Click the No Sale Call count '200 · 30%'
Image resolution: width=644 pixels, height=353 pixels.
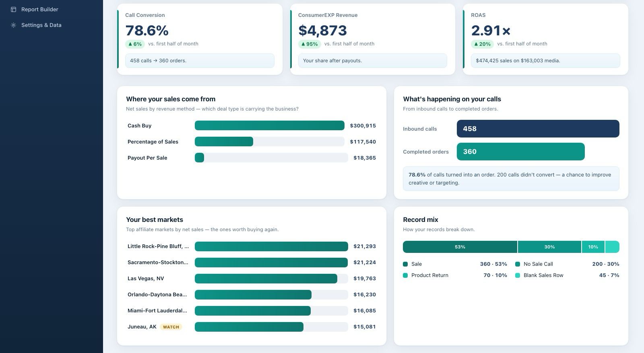[x=606, y=264]
